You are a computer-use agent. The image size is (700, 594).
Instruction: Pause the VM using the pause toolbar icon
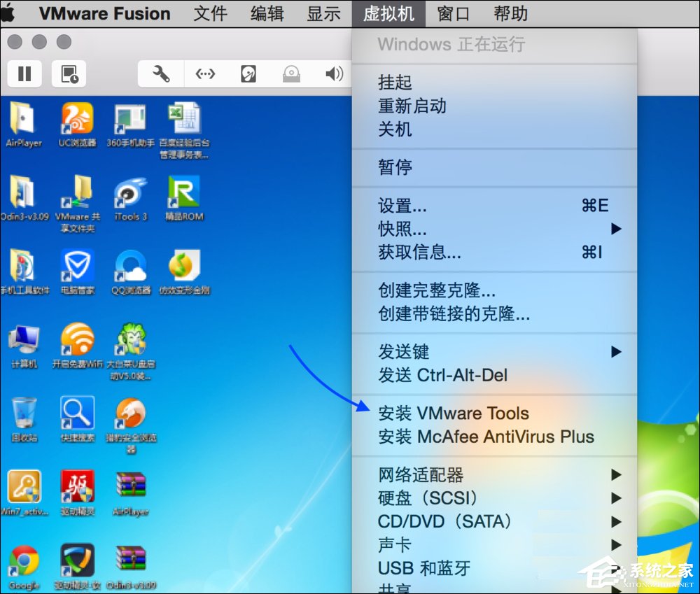point(24,73)
